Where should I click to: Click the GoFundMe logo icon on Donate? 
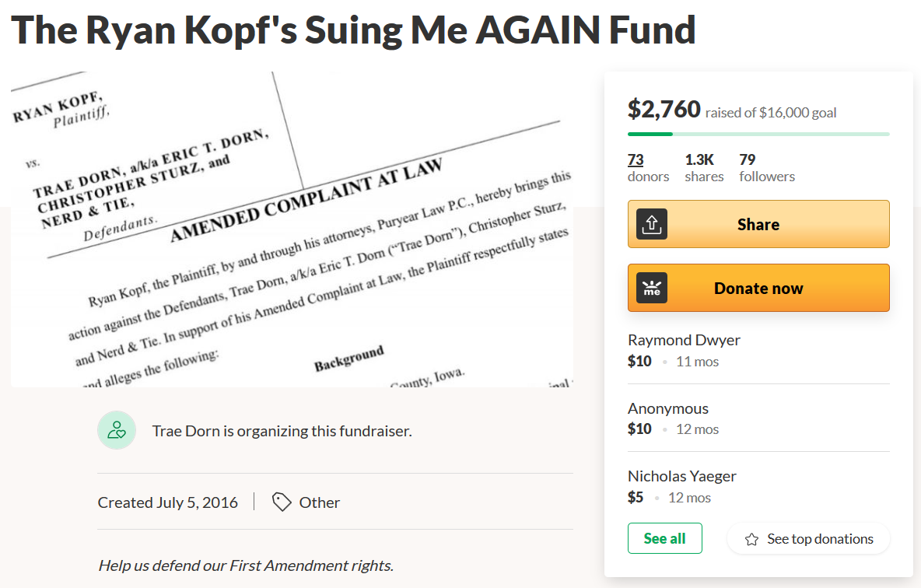pos(651,288)
